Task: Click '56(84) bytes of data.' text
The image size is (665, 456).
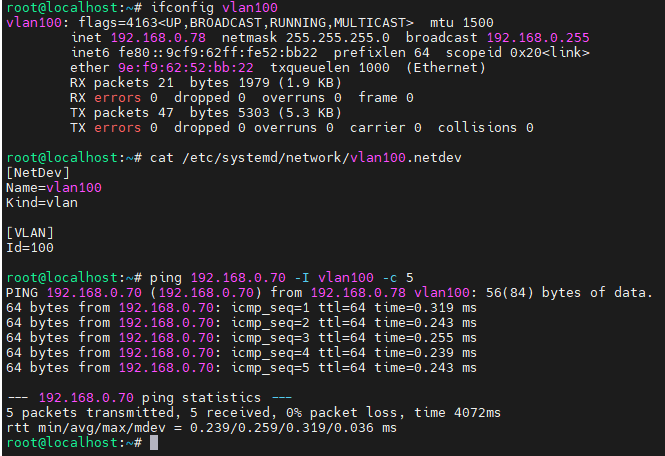Action: click(569, 293)
